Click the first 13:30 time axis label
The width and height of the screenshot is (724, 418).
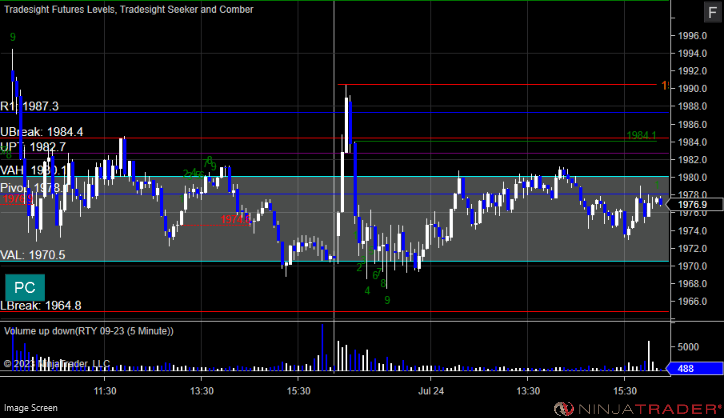(202, 391)
